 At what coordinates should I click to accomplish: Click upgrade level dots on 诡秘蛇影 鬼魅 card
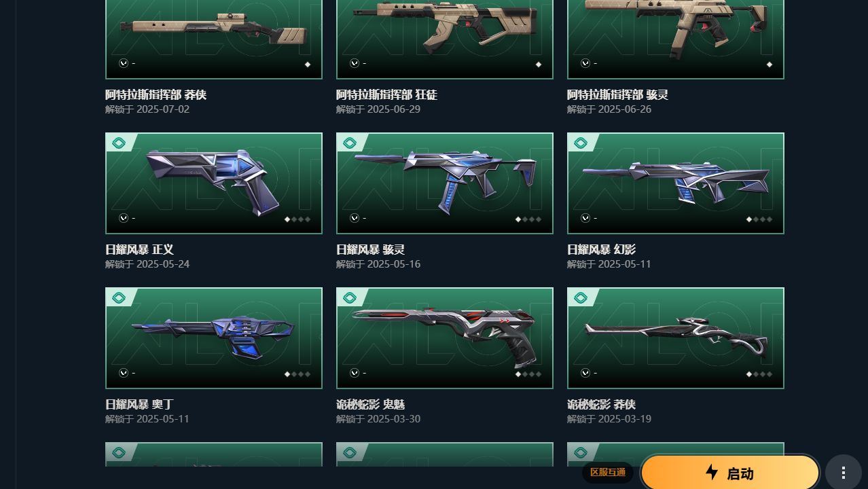point(528,374)
